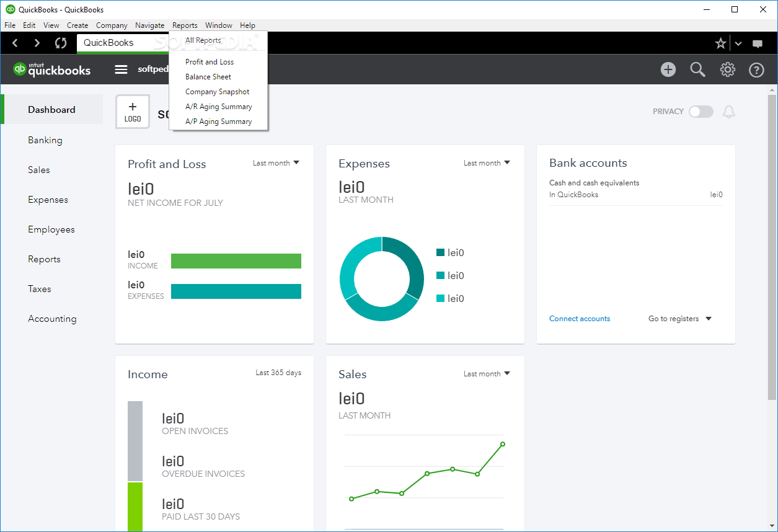Screen dimensions: 778x532
Task: Open settings with the gear icon
Action: point(728,69)
